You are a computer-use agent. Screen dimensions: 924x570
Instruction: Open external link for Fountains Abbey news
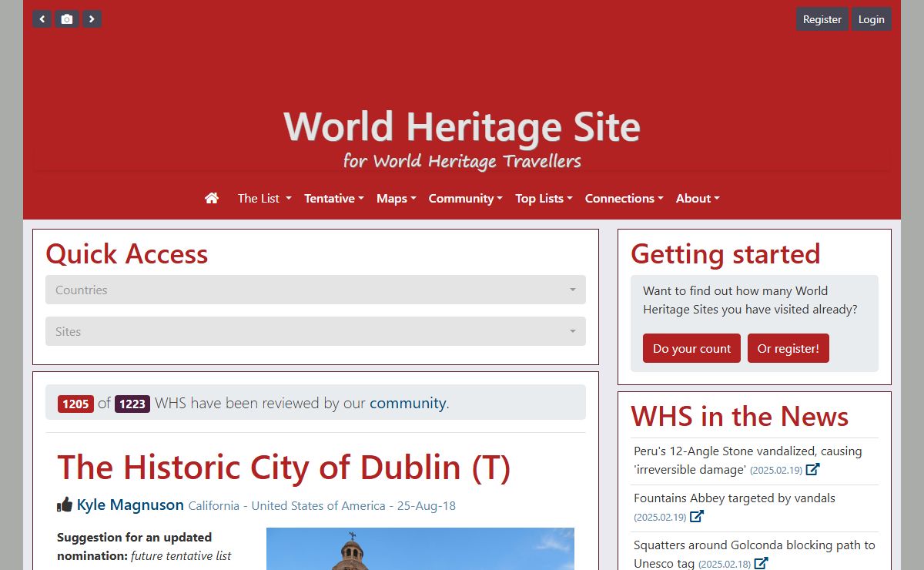[x=696, y=516]
